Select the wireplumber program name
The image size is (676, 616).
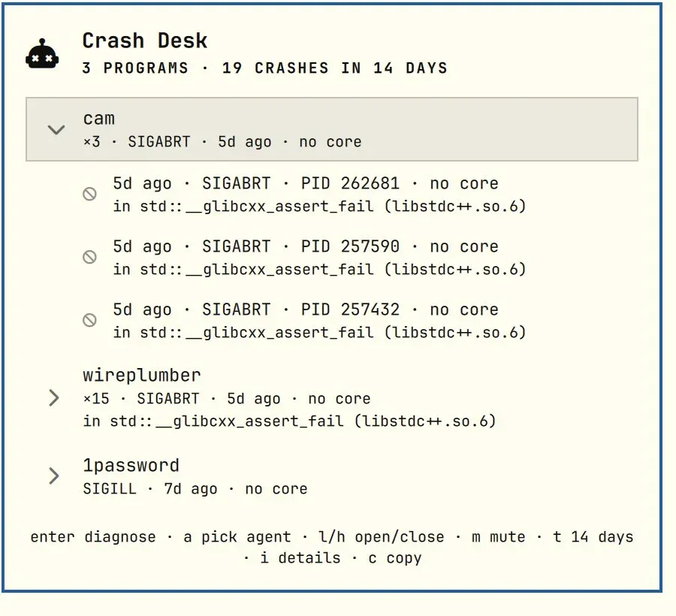(142, 376)
